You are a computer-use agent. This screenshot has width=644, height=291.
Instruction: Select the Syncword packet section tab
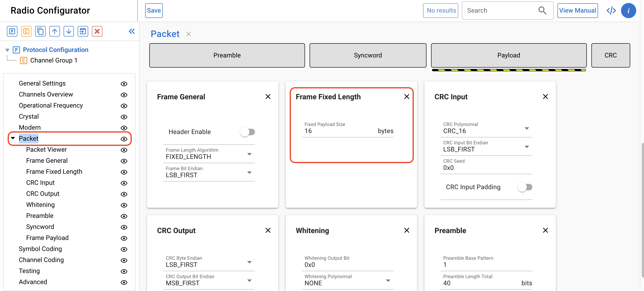click(x=367, y=55)
